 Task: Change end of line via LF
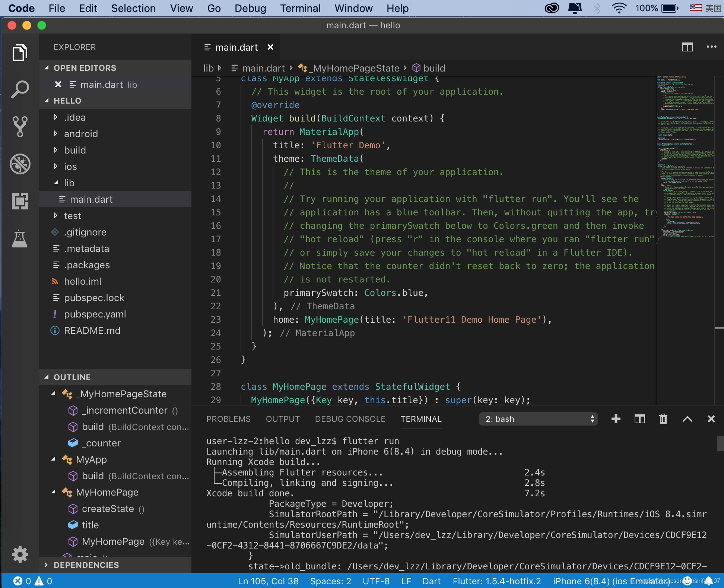[406, 581]
